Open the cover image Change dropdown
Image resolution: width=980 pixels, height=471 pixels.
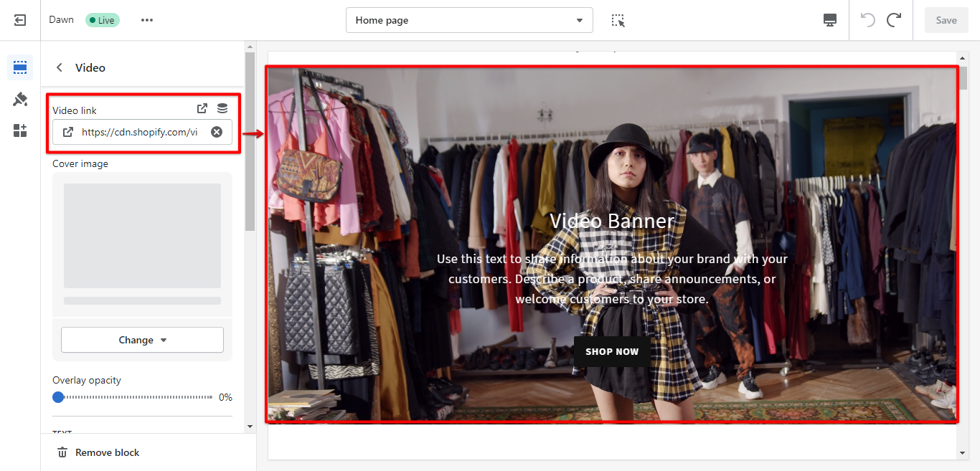point(142,340)
